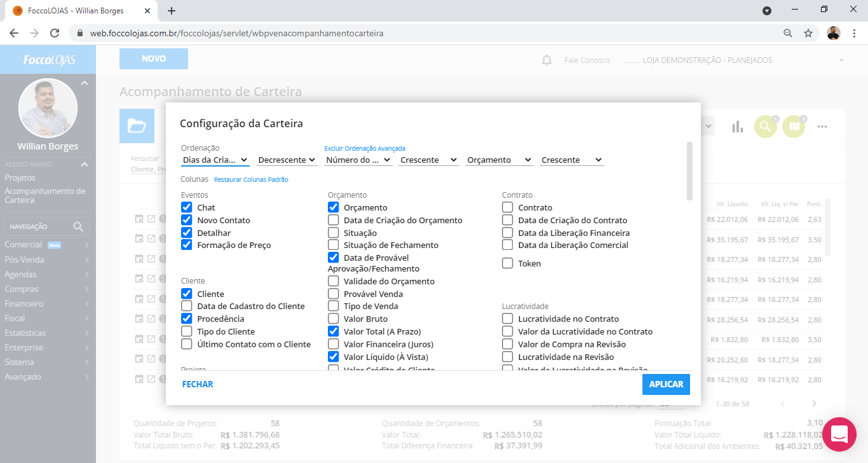Open the Decrescente sort direction dropdown
This screenshot has width=868, height=463.
coord(287,160)
